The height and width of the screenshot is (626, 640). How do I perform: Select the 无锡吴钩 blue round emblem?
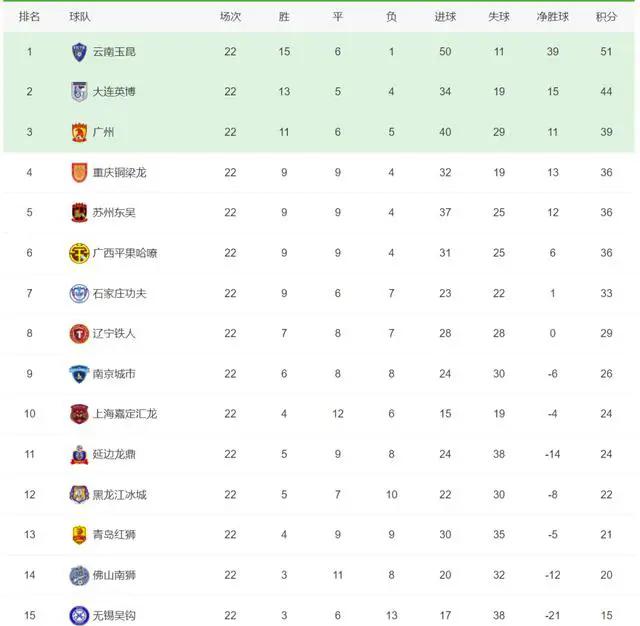(79, 616)
